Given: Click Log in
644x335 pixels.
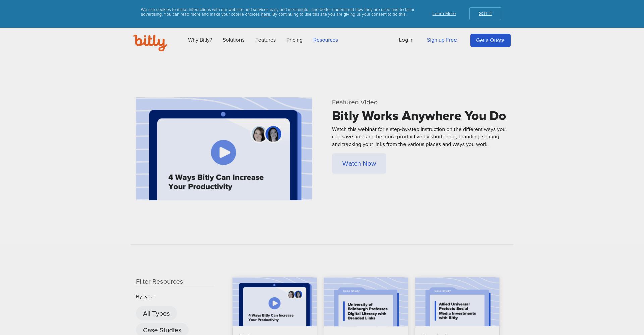Looking at the screenshot, I should click(406, 40).
